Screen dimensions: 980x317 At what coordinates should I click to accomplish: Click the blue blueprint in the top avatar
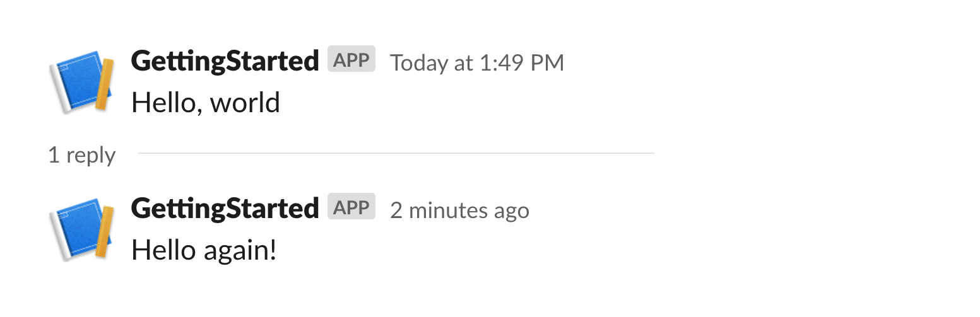coord(78,81)
